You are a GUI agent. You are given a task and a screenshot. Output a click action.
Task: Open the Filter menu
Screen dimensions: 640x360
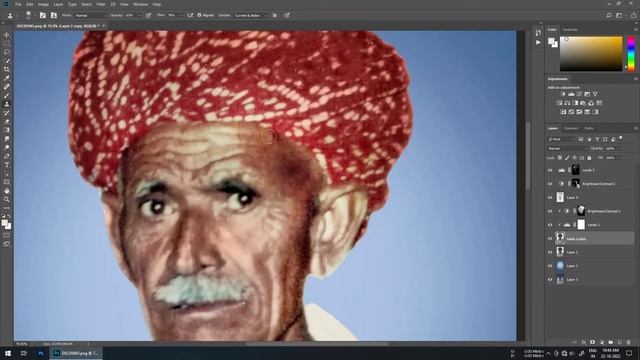(101, 4)
